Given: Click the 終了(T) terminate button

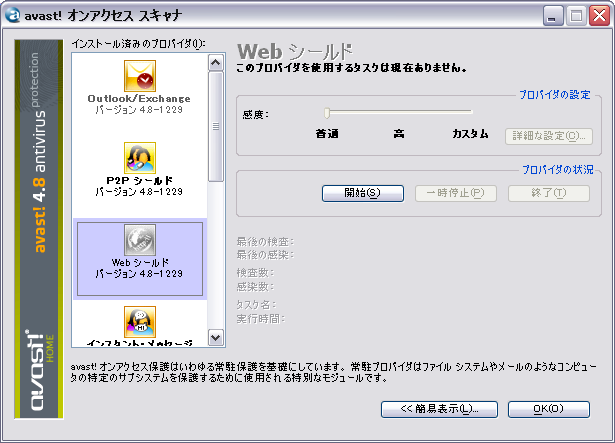Looking at the screenshot, I should click(549, 193).
